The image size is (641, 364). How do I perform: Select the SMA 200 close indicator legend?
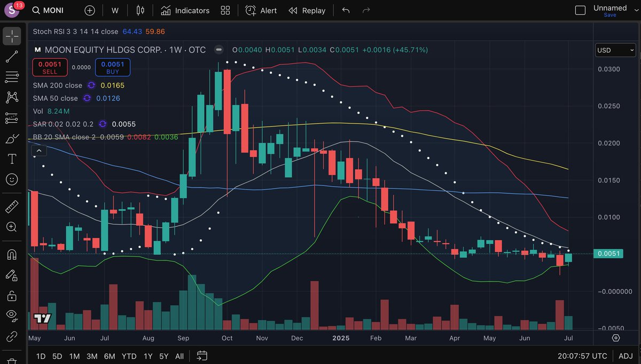pyautogui.click(x=58, y=85)
